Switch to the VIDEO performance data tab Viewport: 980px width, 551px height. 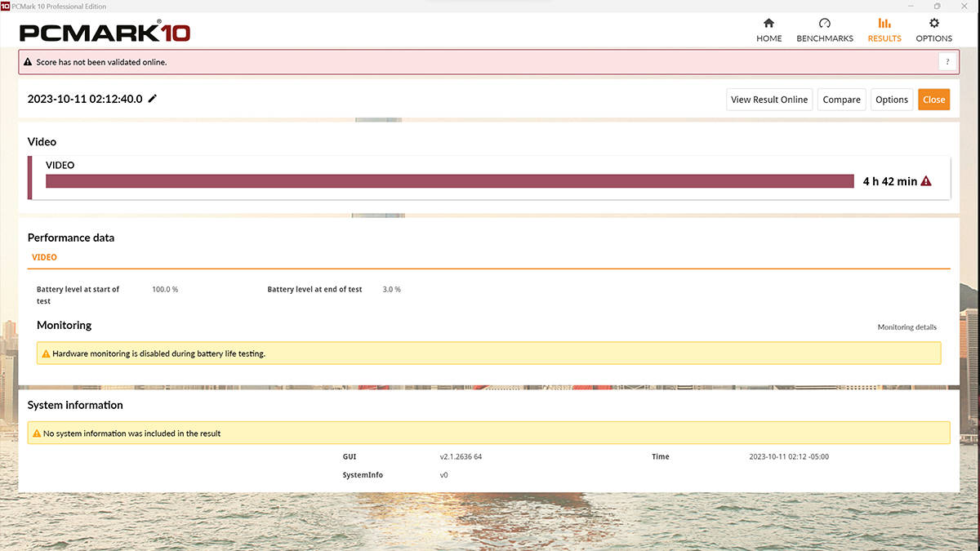tap(44, 257)
